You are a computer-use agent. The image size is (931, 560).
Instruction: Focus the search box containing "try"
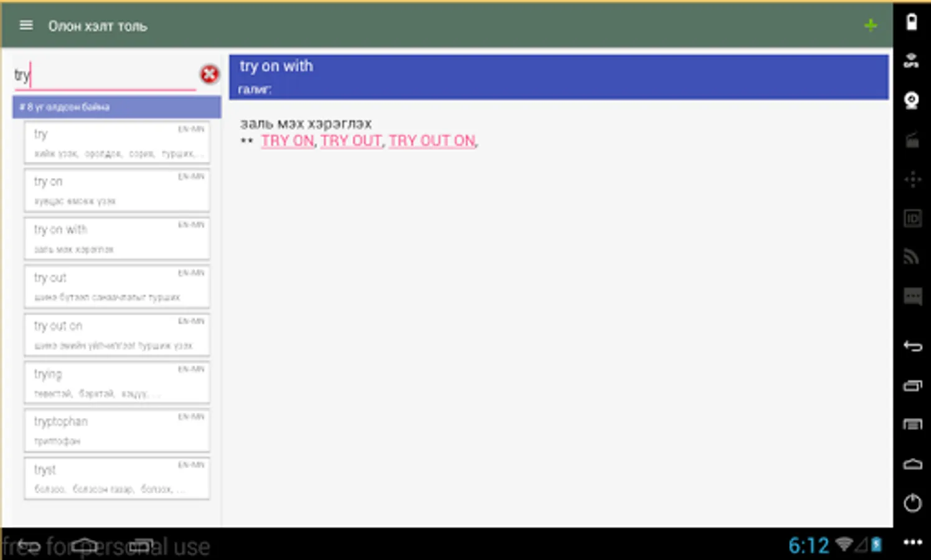point(105,76)
